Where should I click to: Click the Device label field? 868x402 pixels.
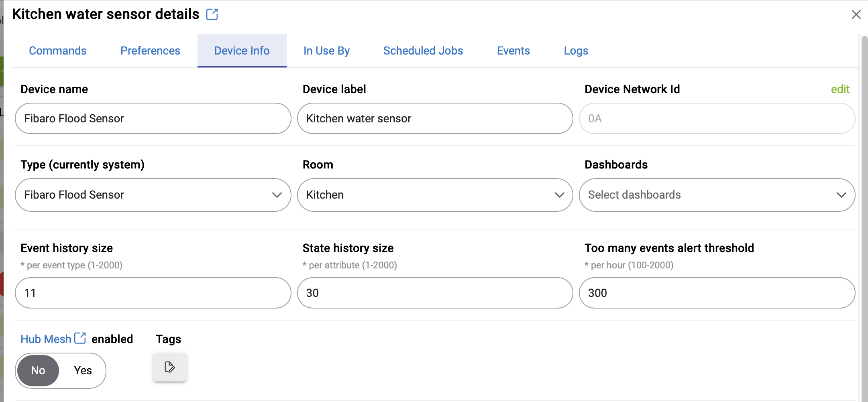(435, 118)
